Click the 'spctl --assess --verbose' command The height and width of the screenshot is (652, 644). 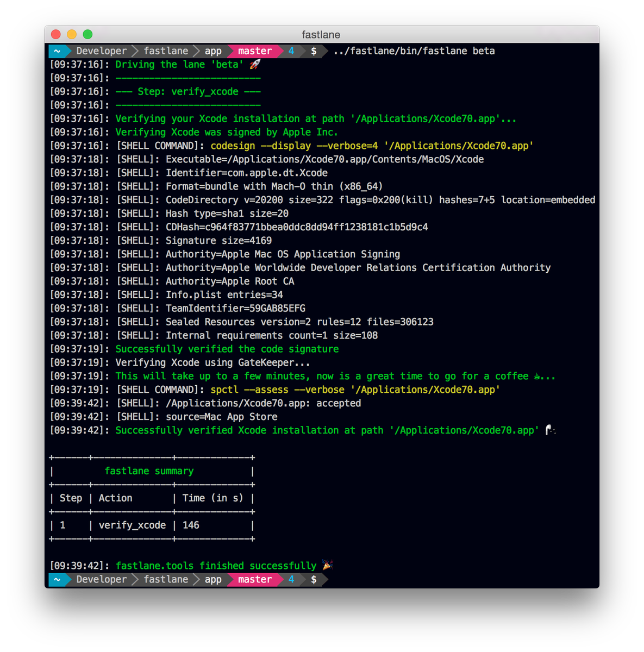277,390
